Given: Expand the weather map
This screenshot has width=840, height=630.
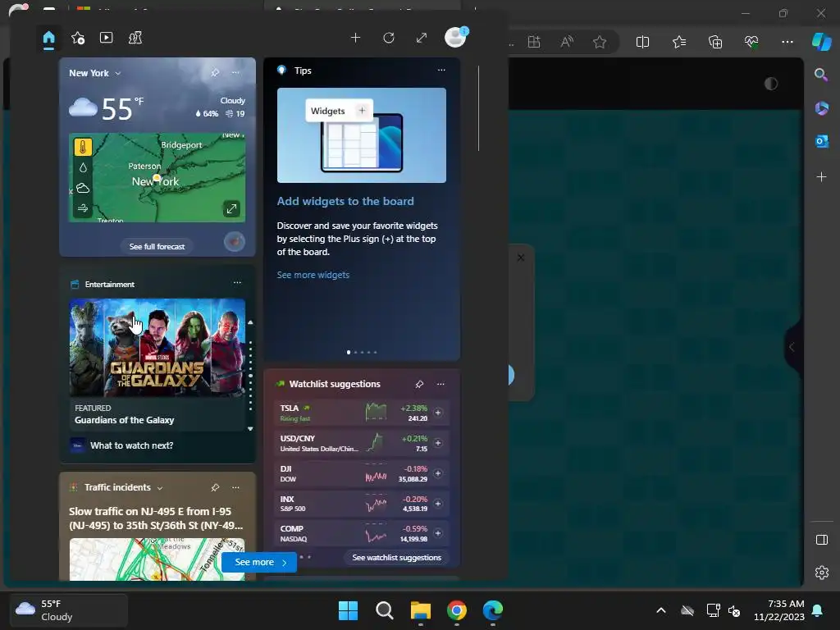Looking at the screenshot, I should click(231, 208).
